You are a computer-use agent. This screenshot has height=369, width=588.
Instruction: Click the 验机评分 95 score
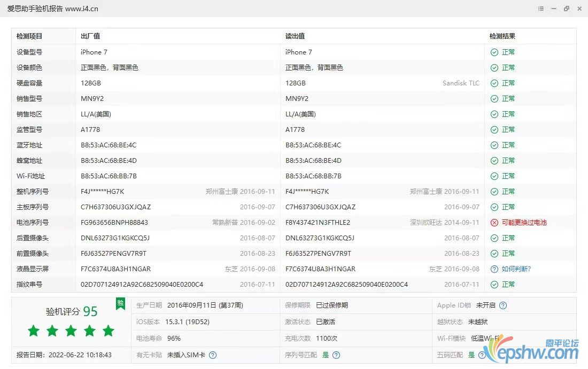[x=72, y=311]
